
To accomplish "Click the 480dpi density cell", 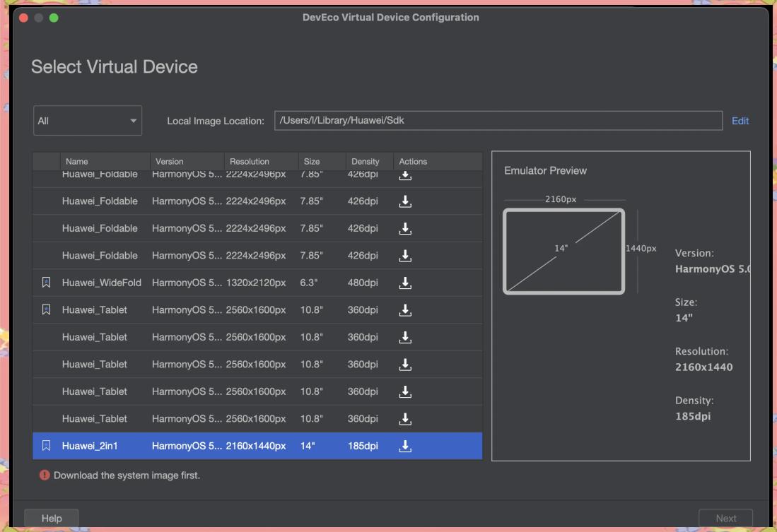I will [363, 283].
